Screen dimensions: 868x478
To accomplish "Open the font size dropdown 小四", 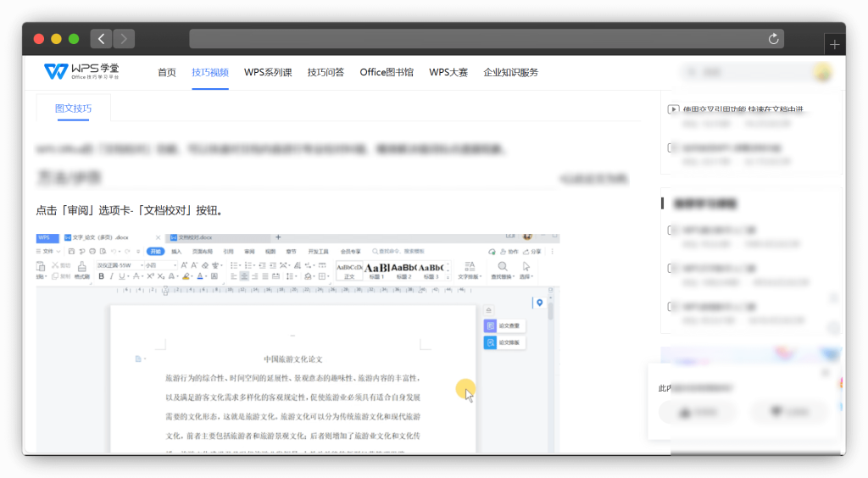I will point(161,265).
